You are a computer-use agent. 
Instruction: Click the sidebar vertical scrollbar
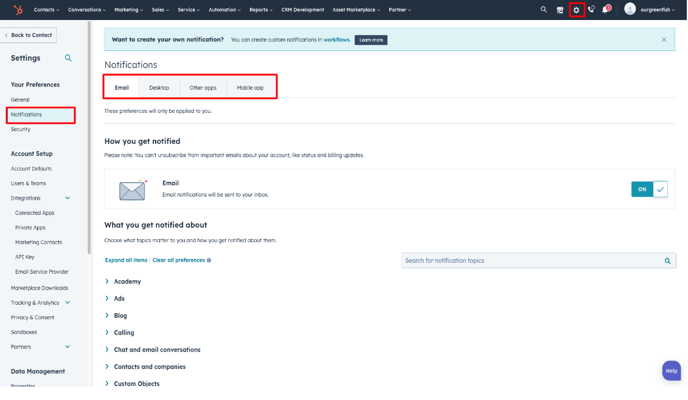pyautogui.click(x=89, y=138)
